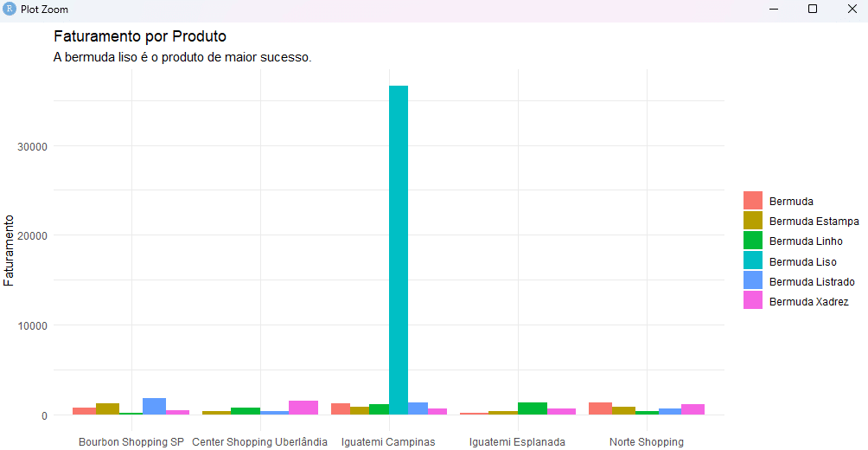Screen dimensions: 868x450
Task: Click the 'Bermuda Xadrez' legend label
Action: click(808, 301)
